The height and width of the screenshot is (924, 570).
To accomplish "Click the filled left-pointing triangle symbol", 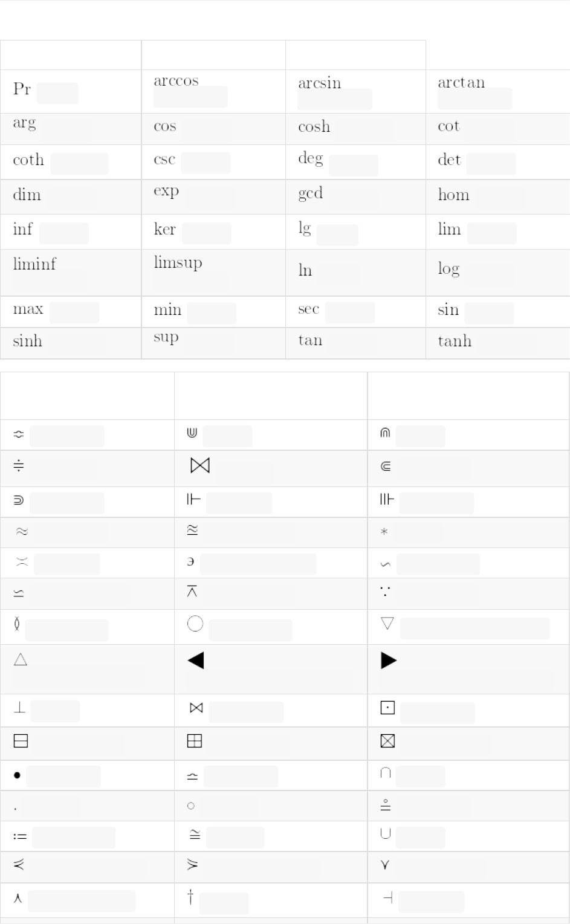I will (196, 661).
